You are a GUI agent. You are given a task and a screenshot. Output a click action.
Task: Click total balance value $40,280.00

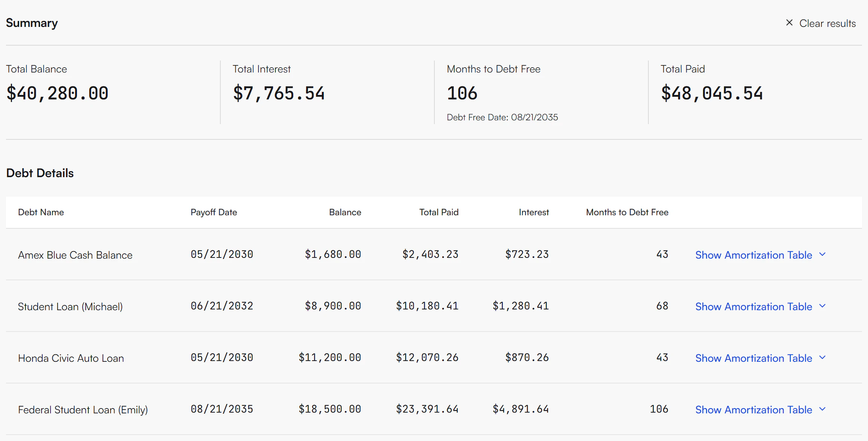(x=57, y=93)
